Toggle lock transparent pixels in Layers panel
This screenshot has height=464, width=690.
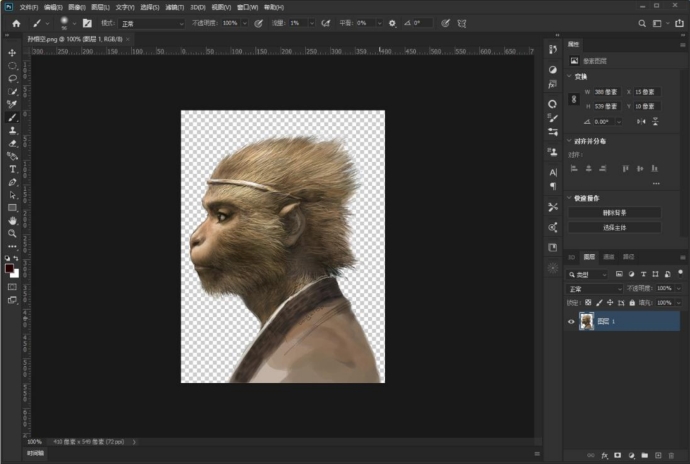tap(588, 302)
